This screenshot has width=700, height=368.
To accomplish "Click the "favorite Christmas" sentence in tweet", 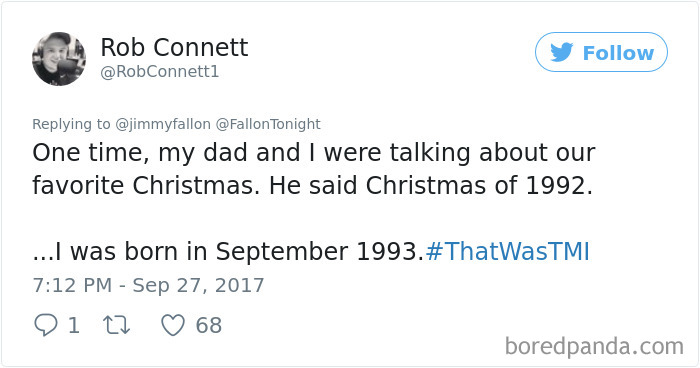I will 146,185.
